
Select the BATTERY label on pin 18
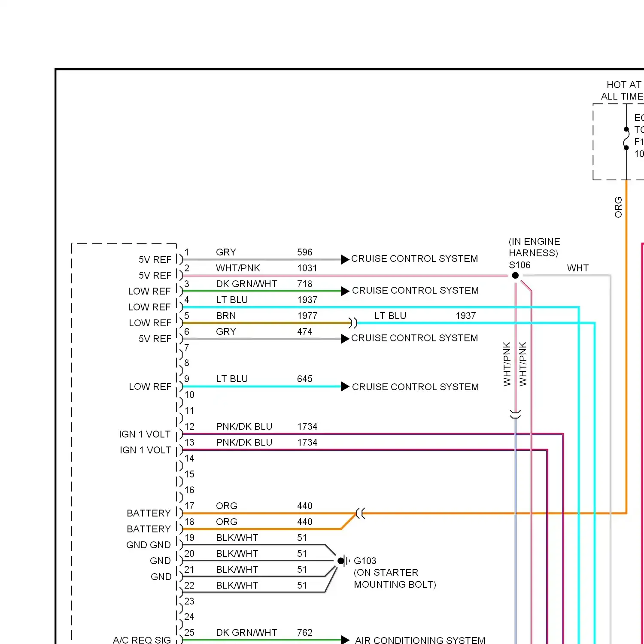(149, 529)
